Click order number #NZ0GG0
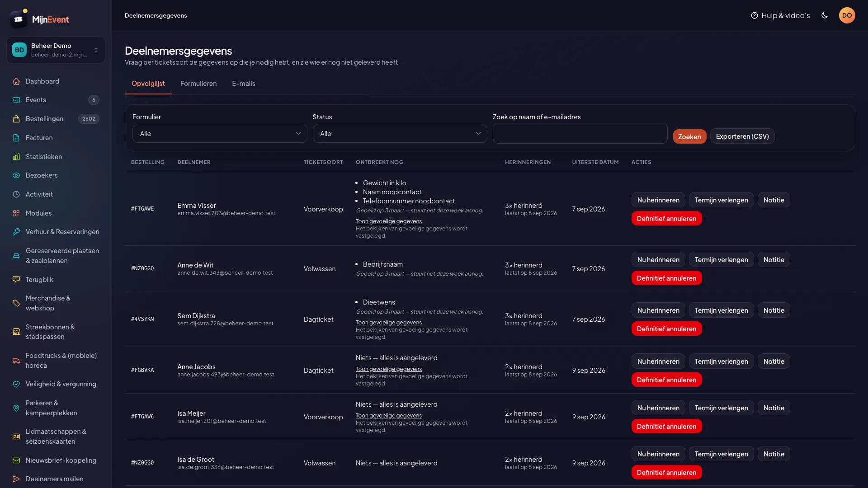 pos(142,463)
